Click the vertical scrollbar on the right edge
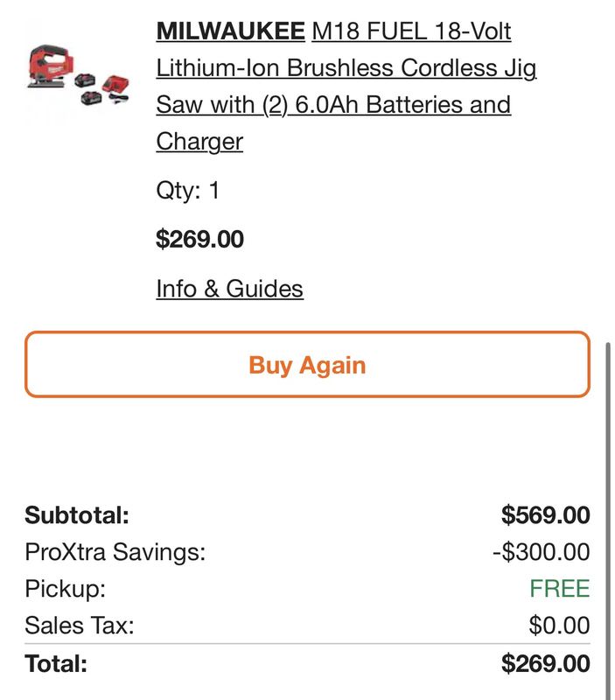Screen dimensions: 615x700 (608, 518)
